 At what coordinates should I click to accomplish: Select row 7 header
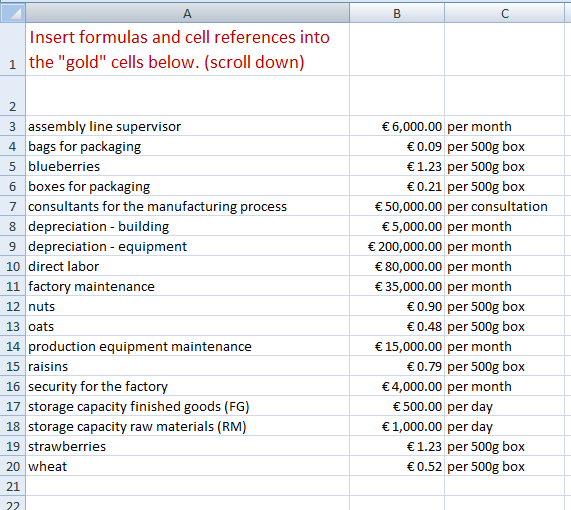tap(13, 206)
